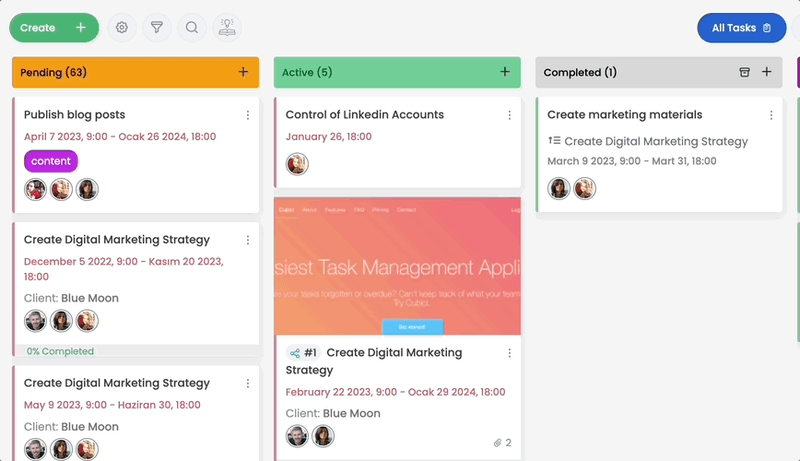Click the date 'January 26, 18:00'
This screenshot has height=461, width=800.
tap(329, 137)
